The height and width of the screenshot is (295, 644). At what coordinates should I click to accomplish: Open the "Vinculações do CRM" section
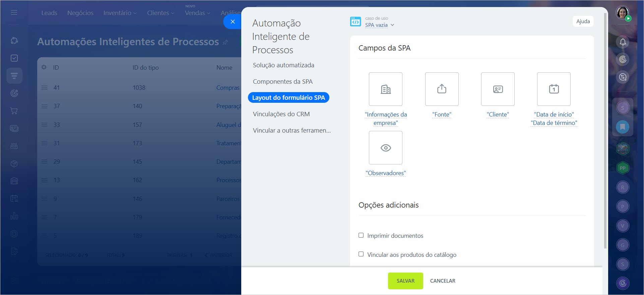[281, 114]
